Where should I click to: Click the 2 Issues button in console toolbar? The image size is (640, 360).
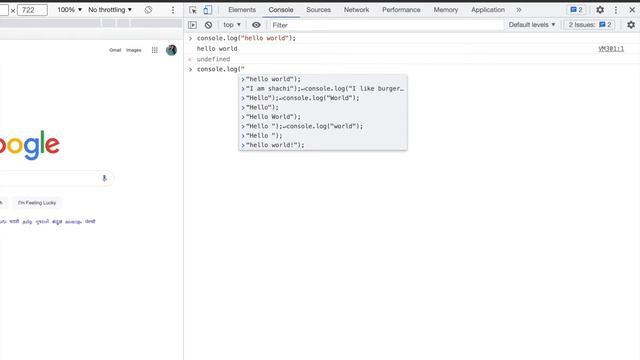click(589, 25)
